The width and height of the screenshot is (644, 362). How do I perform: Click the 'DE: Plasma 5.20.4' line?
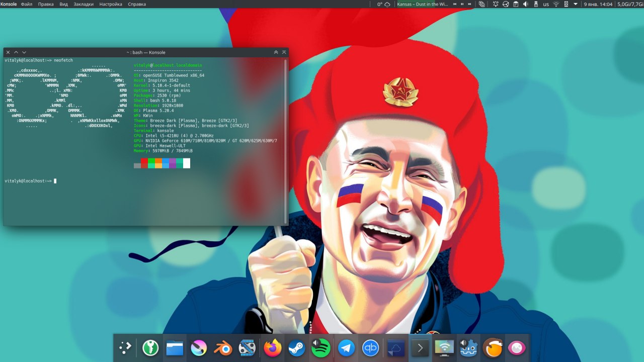pyautogui.click(x=153, y=110)
